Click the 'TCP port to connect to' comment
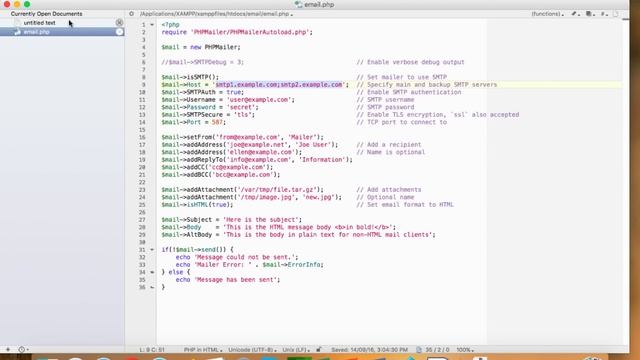This screenshot has height=360, width=640. point(402,122)
